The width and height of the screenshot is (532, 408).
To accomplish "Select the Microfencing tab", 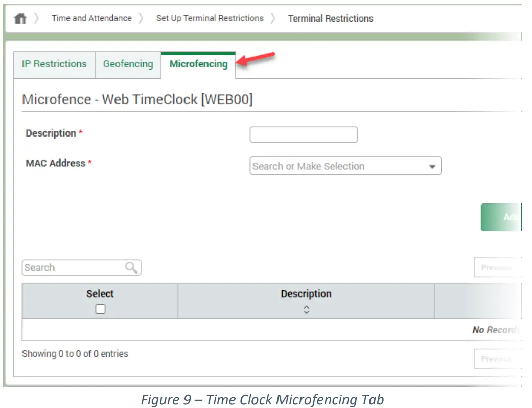I will pos(198,64).
